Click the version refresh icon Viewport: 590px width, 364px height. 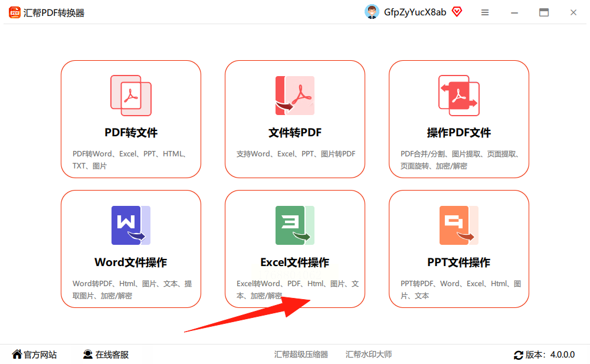[519, 355]
